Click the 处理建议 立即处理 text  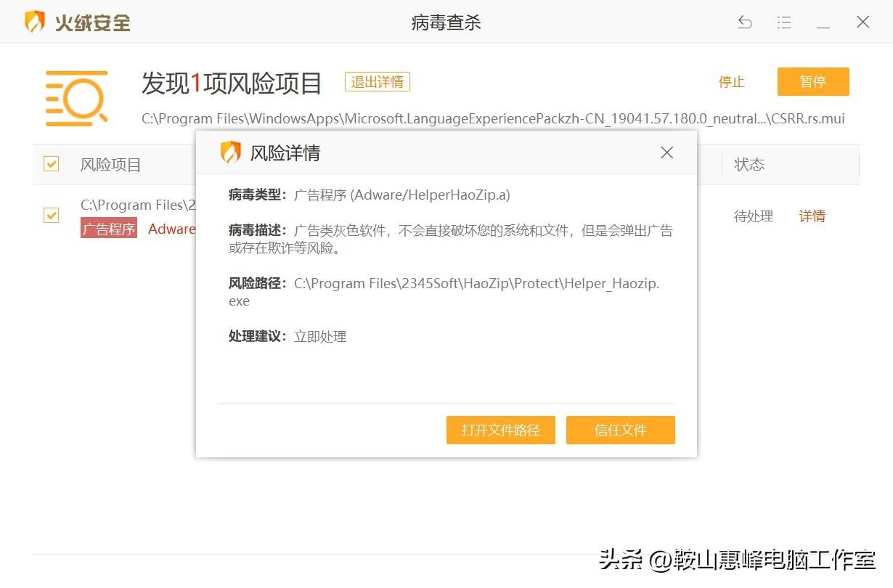coord(288,336)
